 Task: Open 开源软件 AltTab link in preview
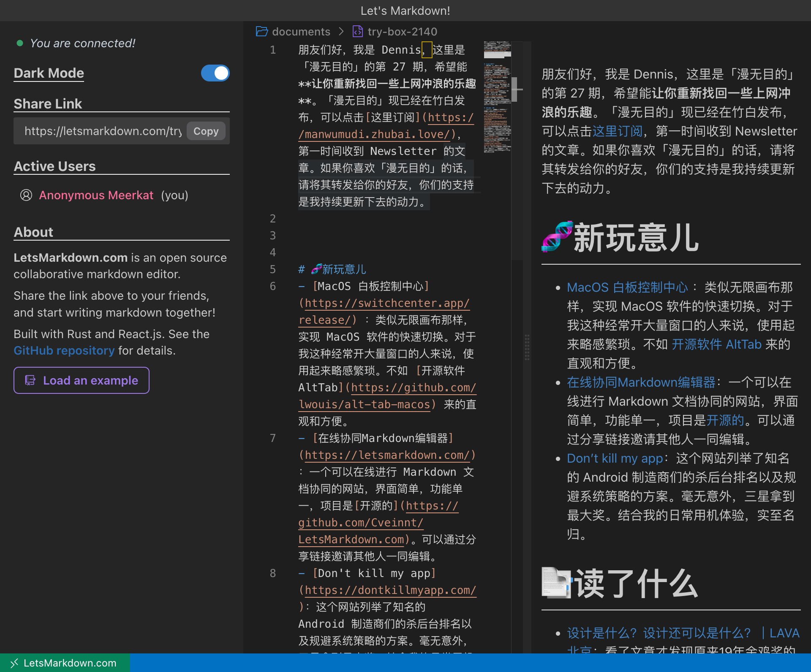pyautogui.click(x=716, y=344)
